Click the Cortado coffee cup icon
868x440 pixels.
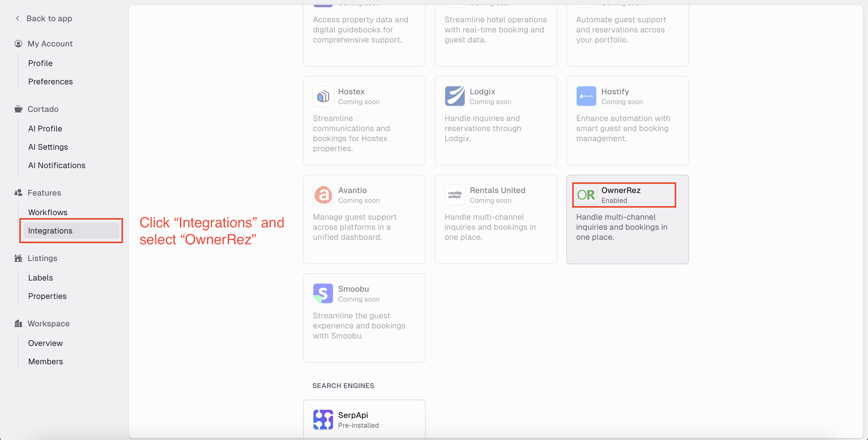click(18, 109)
